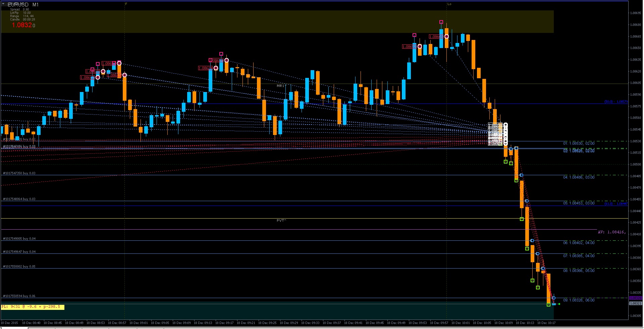Select order line #1017547350 buy 0.03
Image resolution: width=644 pixels, height=329 pixels.
point(19,173)
